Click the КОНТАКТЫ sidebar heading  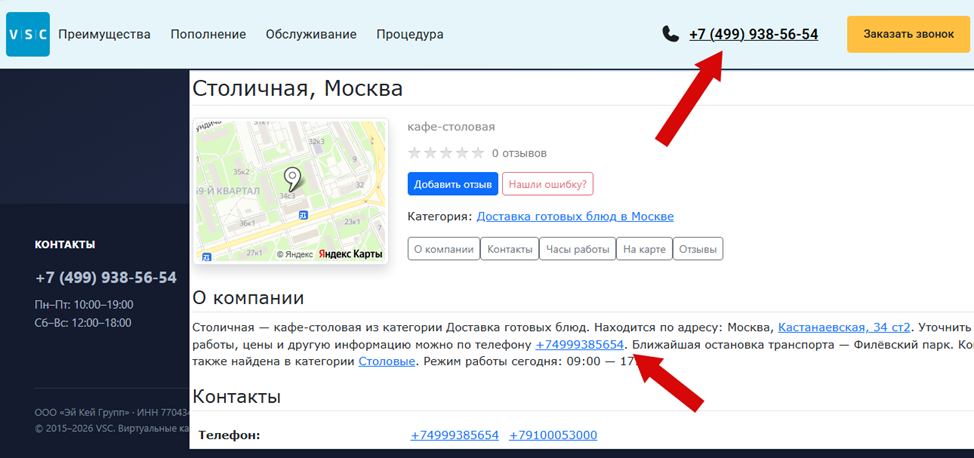pos(65,245)
